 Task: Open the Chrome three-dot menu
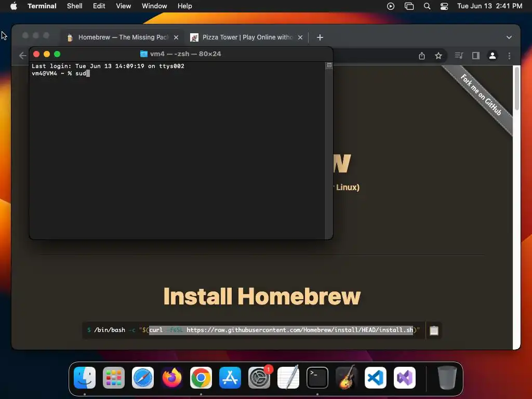[509, 56]
